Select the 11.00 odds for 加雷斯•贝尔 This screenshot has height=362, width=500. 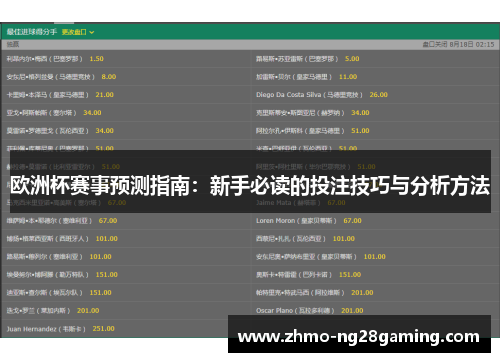pyautogui.click(x=348, y=77)
